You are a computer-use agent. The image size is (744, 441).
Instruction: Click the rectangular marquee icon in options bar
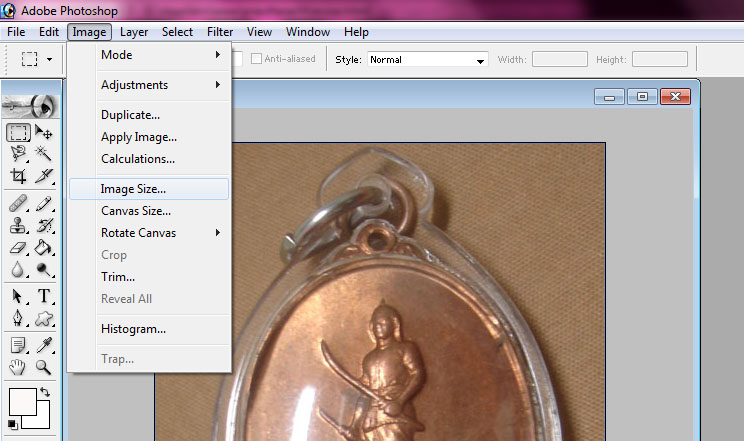point(29,59)
